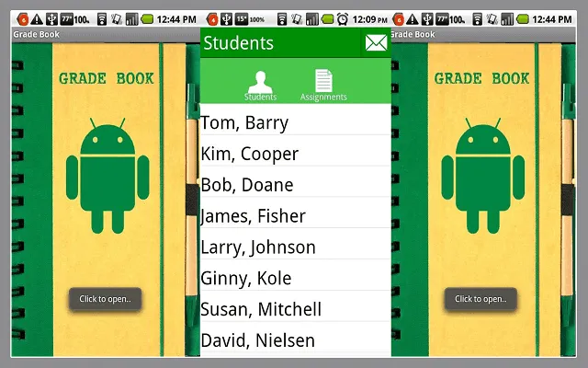This screenshot has width=588, height=368.
Task: Click to open button on right Grade Book screen
Action: pos(481,299)
